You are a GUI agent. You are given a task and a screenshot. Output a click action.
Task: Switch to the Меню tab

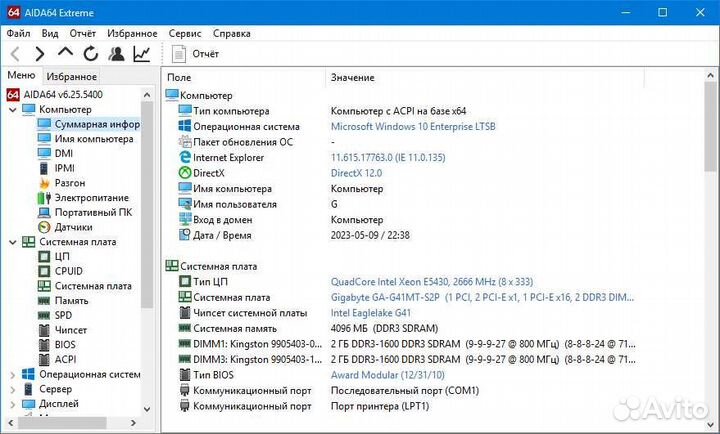coord(21,75)
